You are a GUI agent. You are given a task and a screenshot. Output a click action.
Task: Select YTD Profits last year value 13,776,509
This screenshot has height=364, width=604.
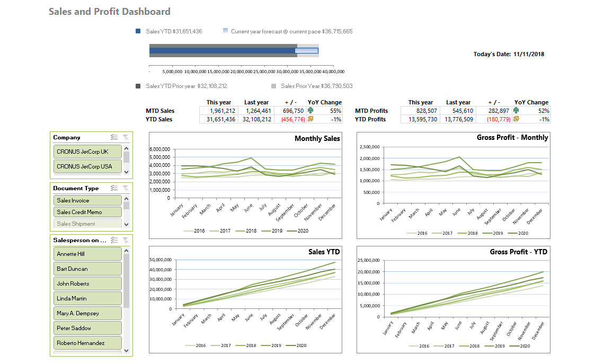[457, 119]
